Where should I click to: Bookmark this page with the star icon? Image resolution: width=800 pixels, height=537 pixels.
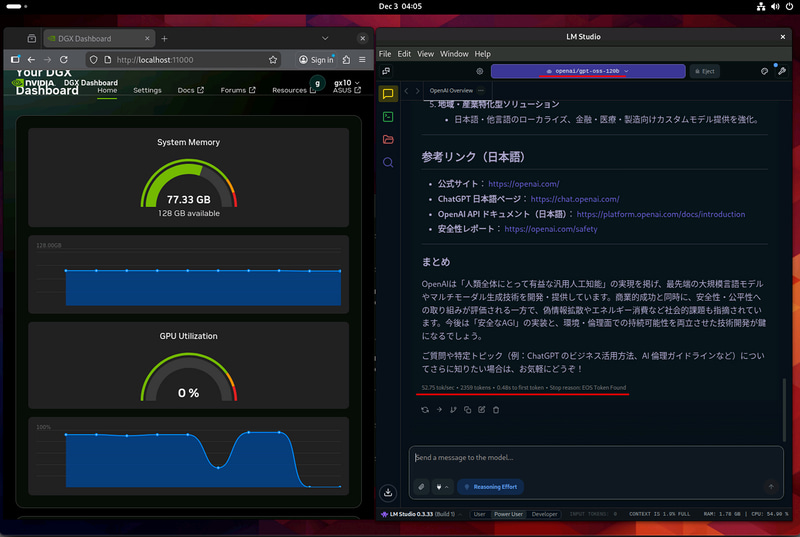pos(273,60)
